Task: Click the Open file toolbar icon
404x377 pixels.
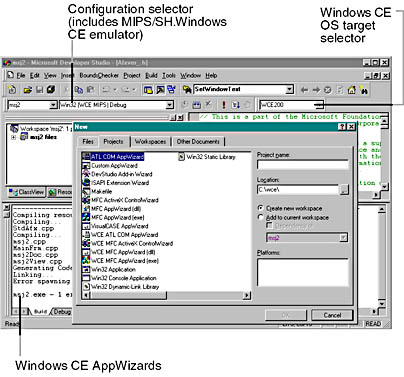Action: (x=28, y=90)
